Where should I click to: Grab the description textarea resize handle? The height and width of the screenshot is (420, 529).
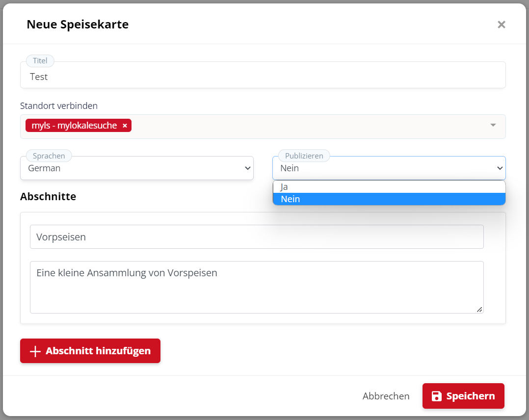tap(479, 309)
